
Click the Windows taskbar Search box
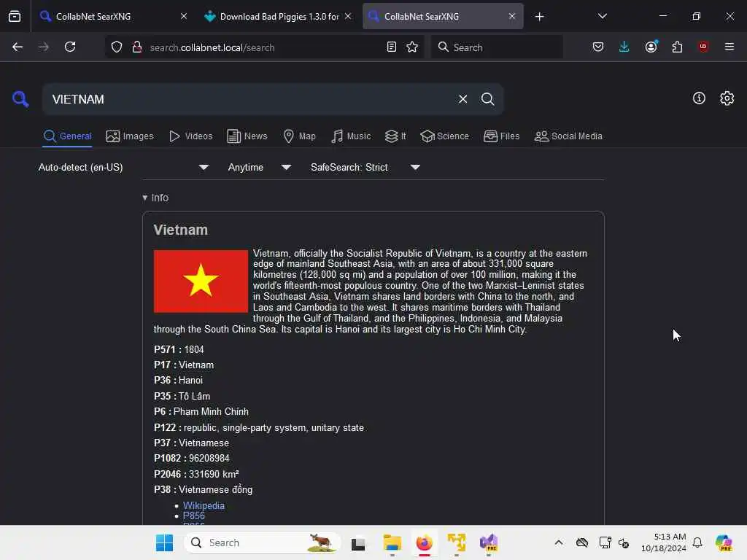tap(263, 542)
